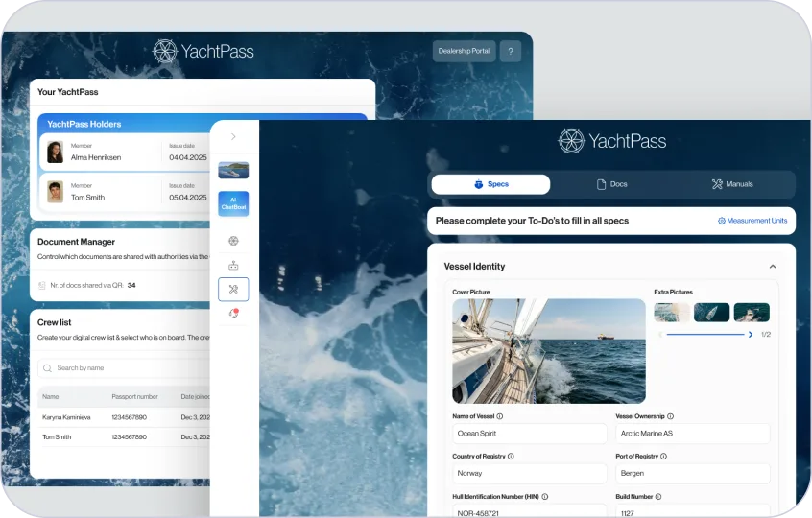Switch to the Manuals tab

[x=732, y=184]
